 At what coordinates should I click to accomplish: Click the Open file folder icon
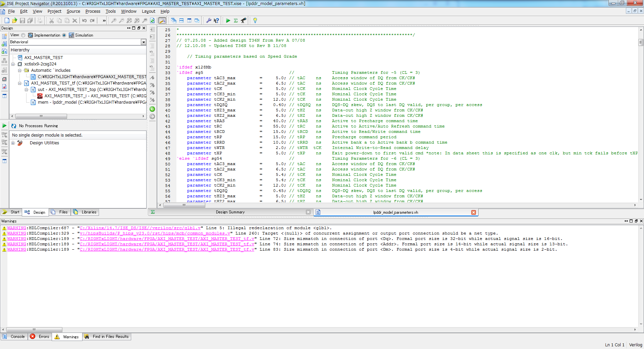(x=14, y=20)
